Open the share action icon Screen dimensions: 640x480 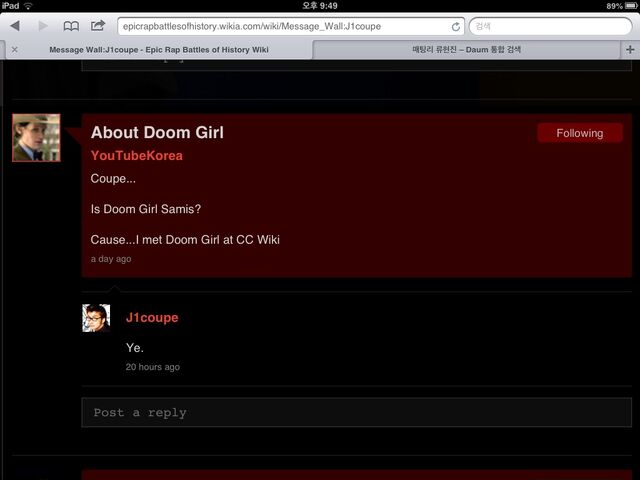pyautogui.click(x=98, y=26)
